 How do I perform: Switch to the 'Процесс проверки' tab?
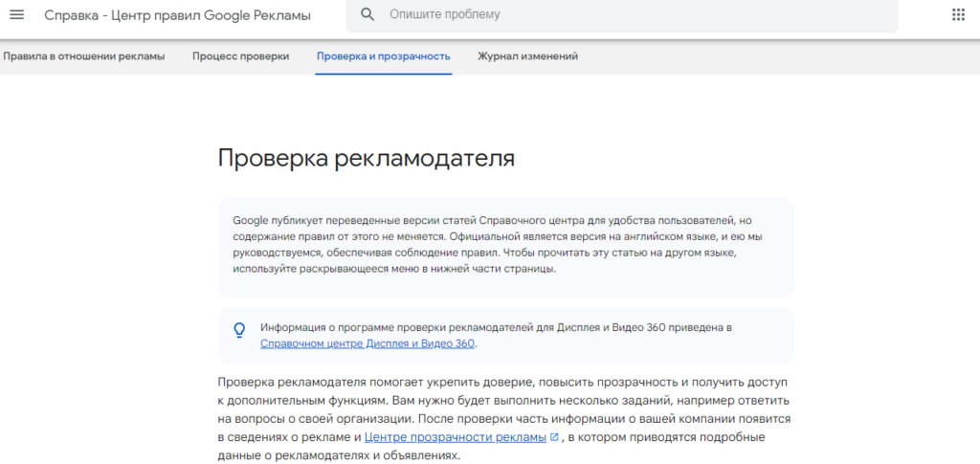pyautogui.click(x=240, y=56)
